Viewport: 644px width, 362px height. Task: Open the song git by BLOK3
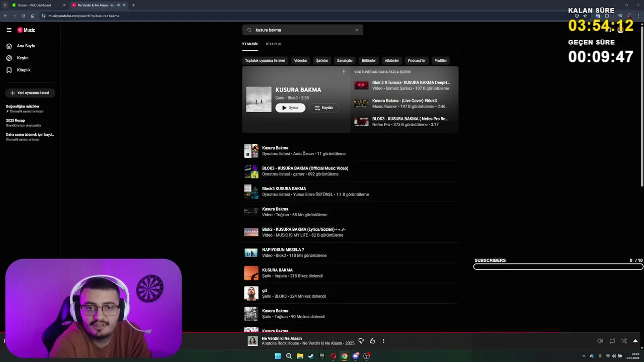point(350,293)
